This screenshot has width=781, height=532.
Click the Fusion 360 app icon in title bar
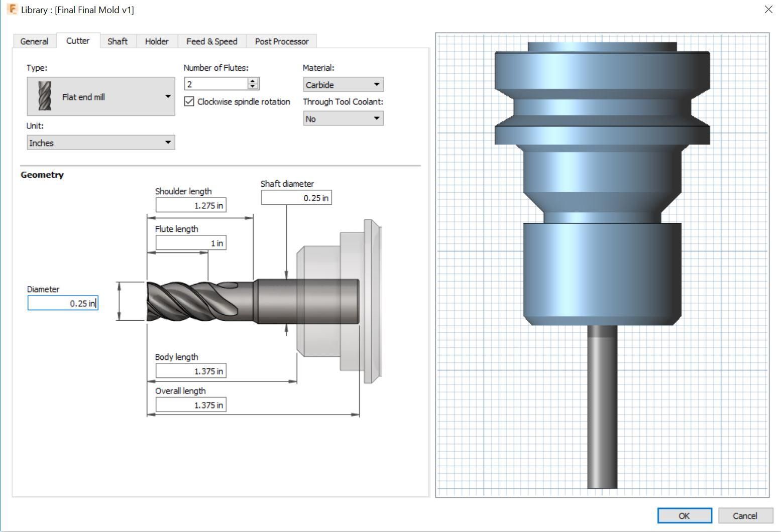12,10
